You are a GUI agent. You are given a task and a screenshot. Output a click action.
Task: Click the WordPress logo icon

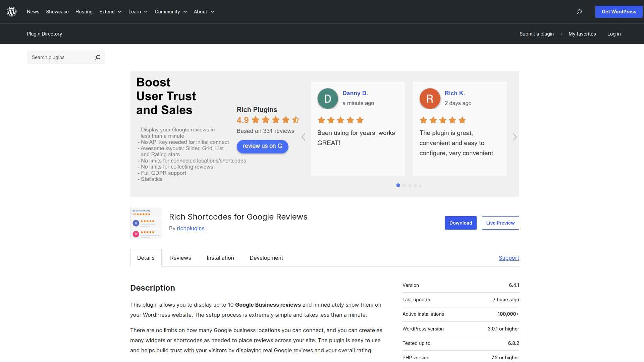pyautogui.click(x=12, y=12)
